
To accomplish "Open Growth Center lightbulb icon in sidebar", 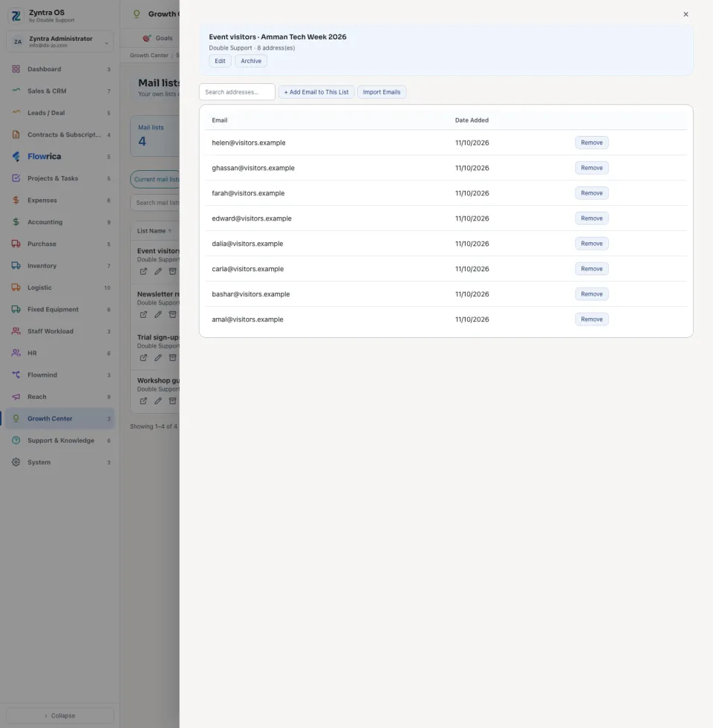I will [x=16, y=418].
